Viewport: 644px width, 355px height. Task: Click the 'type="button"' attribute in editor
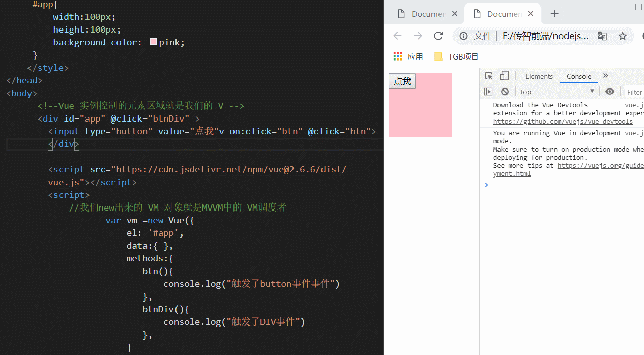tap(119, 131)
